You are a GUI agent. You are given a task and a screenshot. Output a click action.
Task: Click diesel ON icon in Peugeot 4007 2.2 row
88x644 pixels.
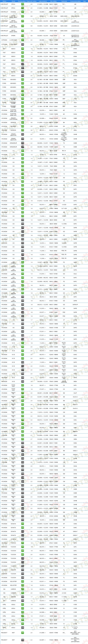(23, 640)
